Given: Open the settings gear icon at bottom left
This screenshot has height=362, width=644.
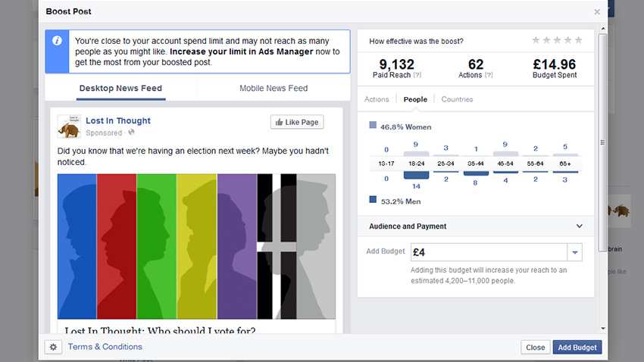Looking at the screenshot, I should [x=53, y=347].
